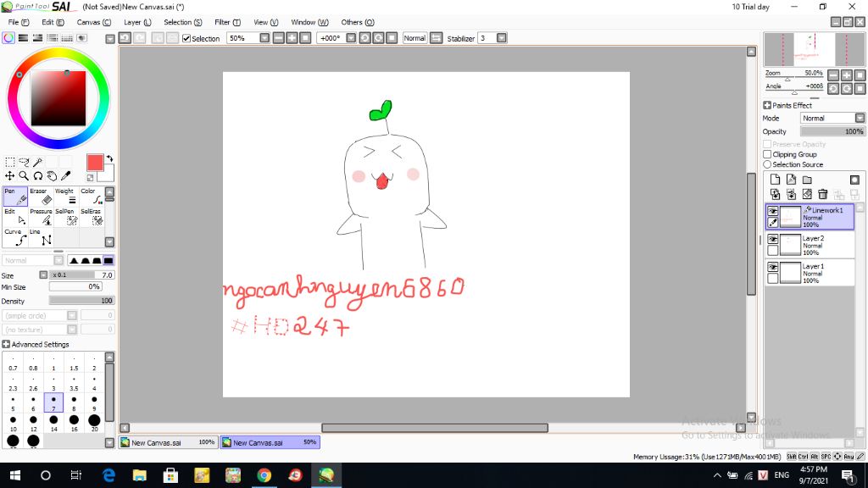Hide Layer1 using its eye icon

click(773, 267)
